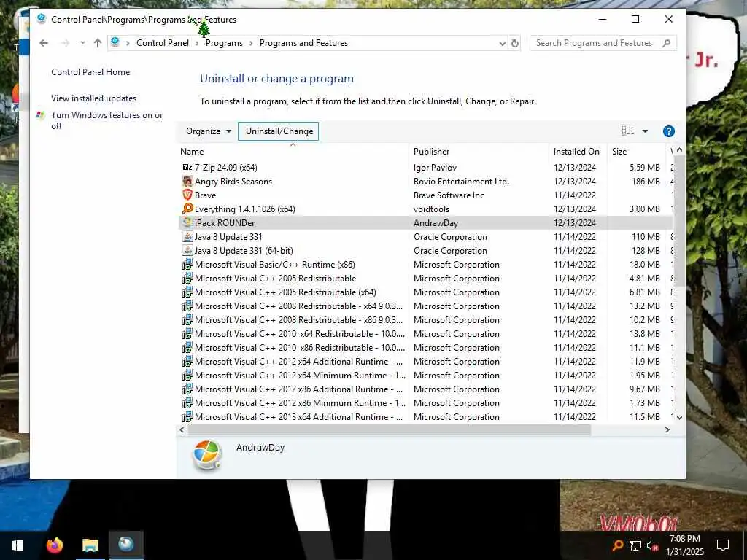Open the recent locations dropdown arrow
This screenshot has height=560, width=747.
(x=82, y=43)
